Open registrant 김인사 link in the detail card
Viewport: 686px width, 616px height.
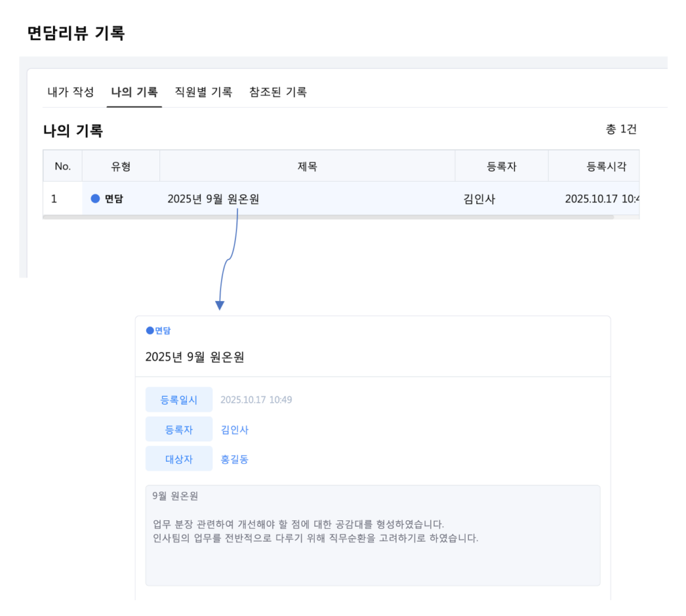(x=234, y=430)
